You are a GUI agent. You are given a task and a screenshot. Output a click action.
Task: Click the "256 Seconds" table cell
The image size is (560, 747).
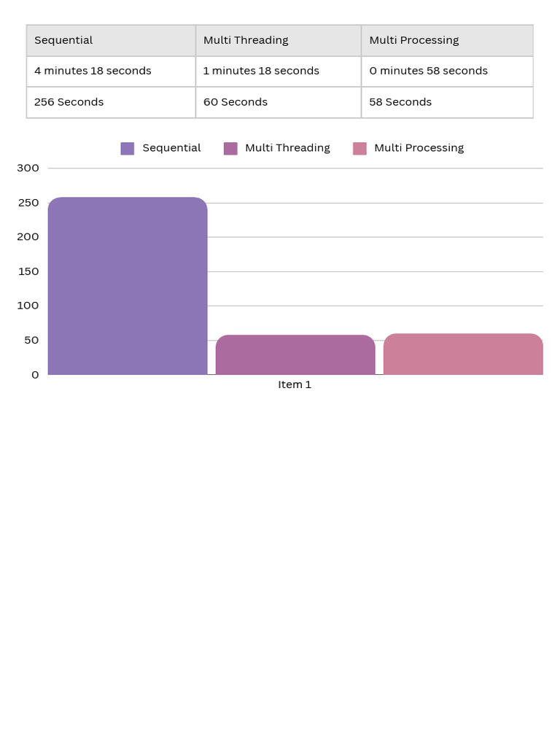point(111,102)
